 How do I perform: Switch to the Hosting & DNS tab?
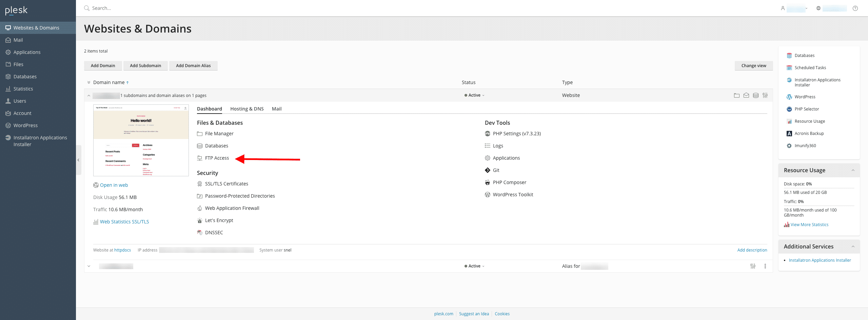click(247, 109)
